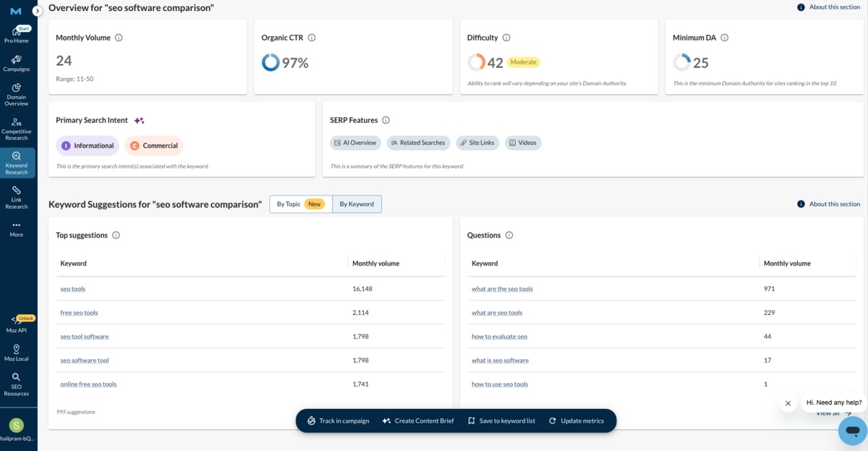Click the Organic CTR donut chart
Screen dimensions: 868x451
click(x=271, y=62)
